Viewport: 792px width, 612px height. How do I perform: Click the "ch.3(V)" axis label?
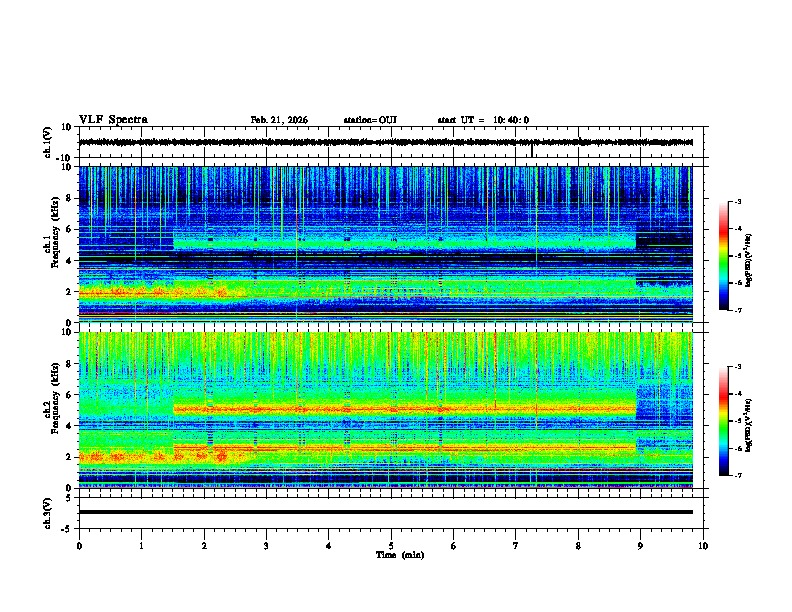point(48,513)
